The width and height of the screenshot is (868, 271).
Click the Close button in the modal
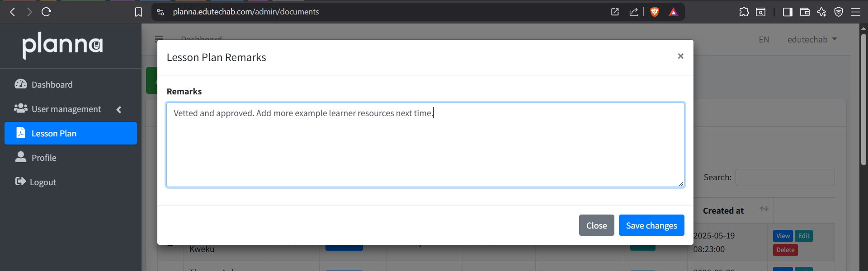[597, 225]
